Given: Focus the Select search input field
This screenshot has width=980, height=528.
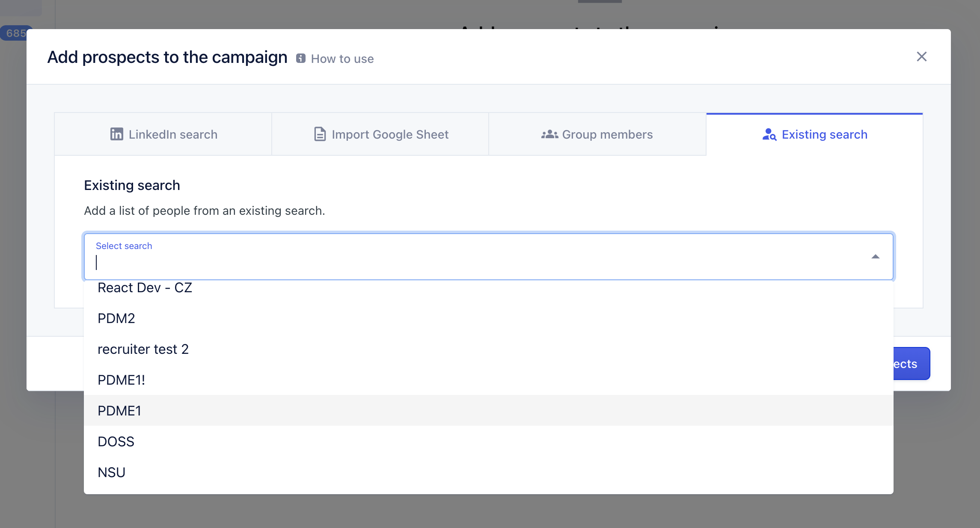Looking at the screenshot, I should (489, 257).
